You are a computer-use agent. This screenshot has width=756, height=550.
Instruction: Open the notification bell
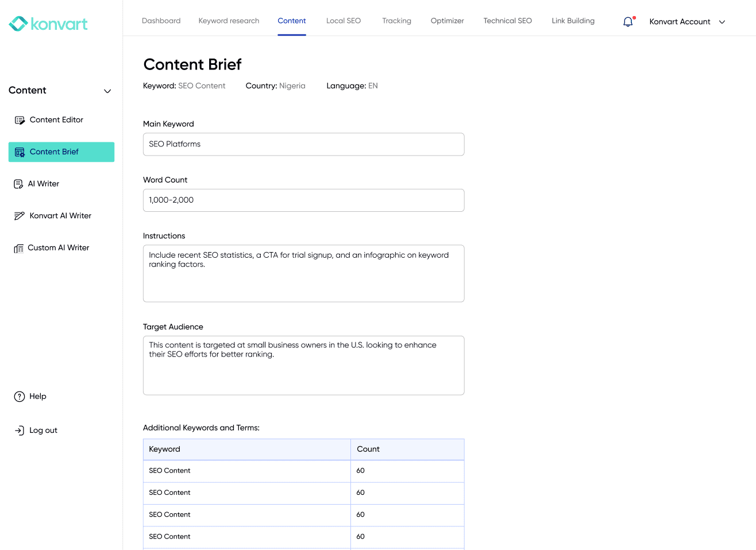click(627, 21)
